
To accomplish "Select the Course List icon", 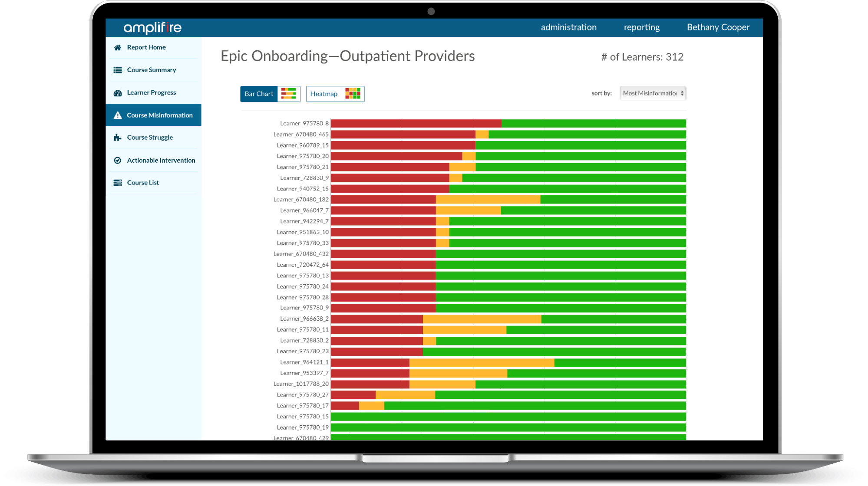I will [x=117, y=183].
